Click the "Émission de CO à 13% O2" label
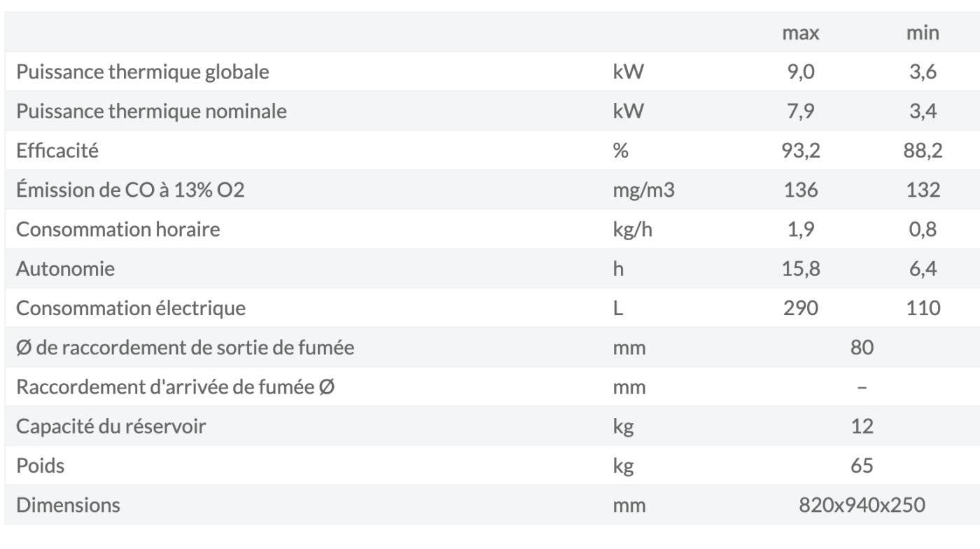 tap(130, 190)
